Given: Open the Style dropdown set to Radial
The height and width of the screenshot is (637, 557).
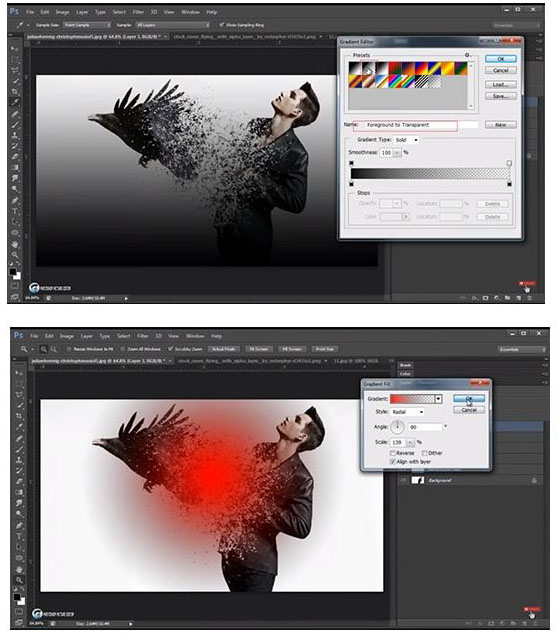Looking at the screenshot, I should point(407,412).
